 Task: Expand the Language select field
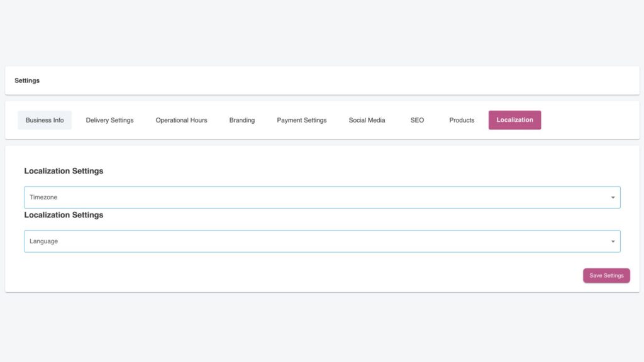[x=314, y=241]
